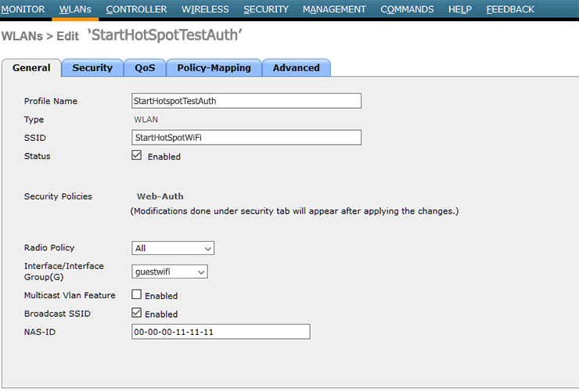Viewport: 579px width, 392px height.
Task: Switch to the Security tab
Action: pyautogui.click(x=92, y=68)
